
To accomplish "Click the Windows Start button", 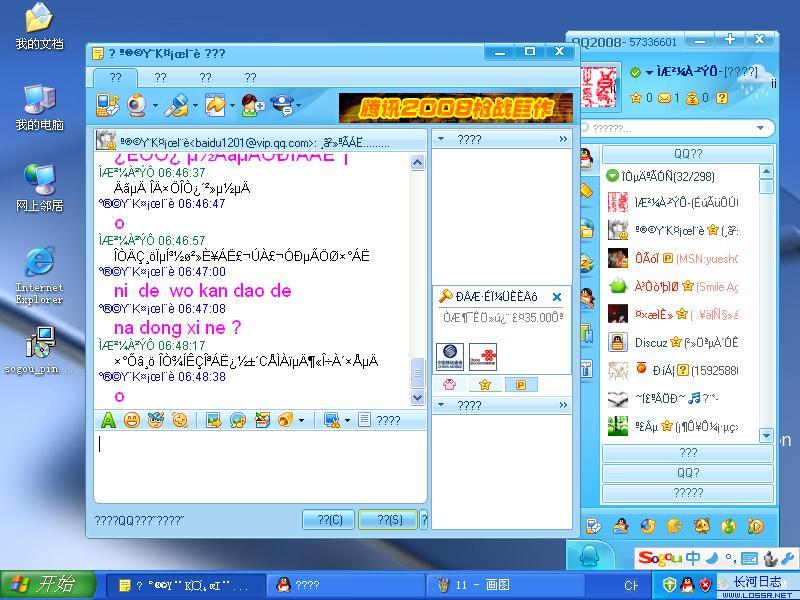I will pos(47,585).
